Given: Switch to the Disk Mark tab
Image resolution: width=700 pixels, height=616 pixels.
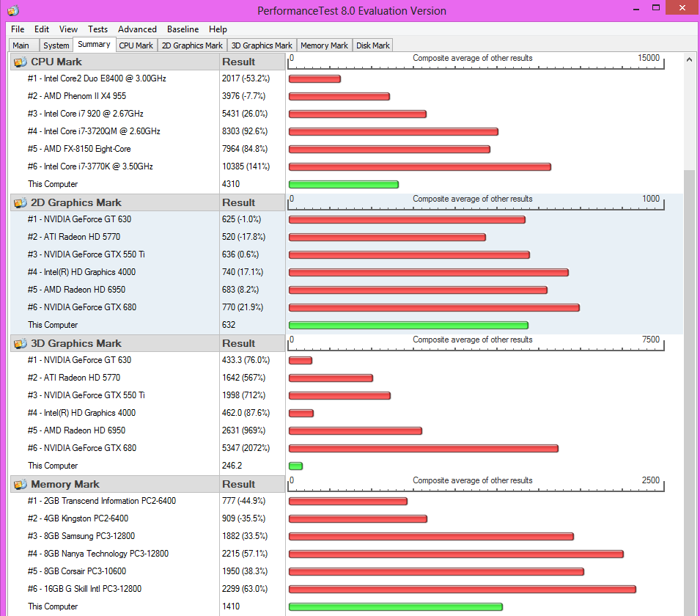Looking at the screenshot, I should 373,45.
